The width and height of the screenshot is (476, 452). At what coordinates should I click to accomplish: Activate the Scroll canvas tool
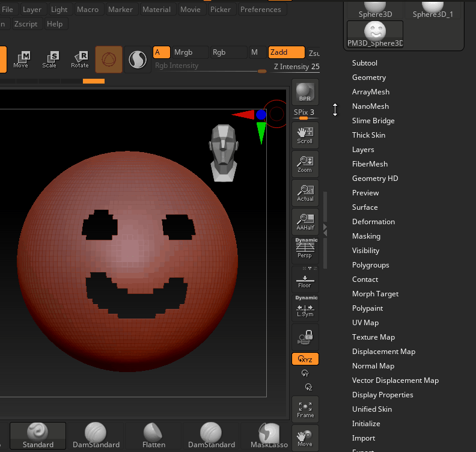click(305, 135)
